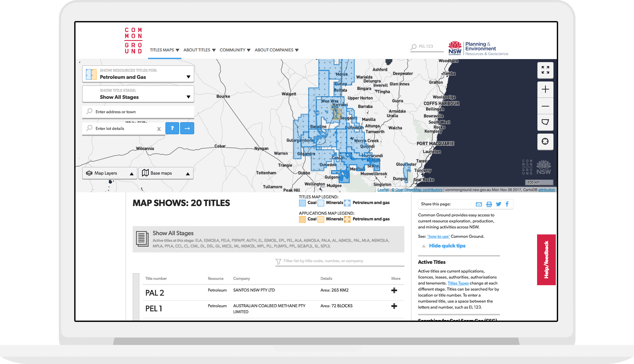Share page via email icon
This screenshot has width=634, height=364.
[479, 204]
